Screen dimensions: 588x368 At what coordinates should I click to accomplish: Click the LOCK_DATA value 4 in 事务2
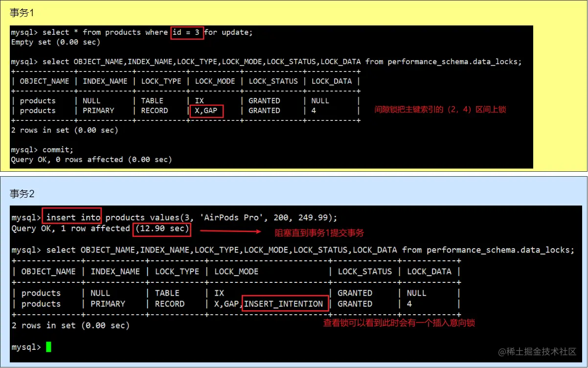coord(409,304)
